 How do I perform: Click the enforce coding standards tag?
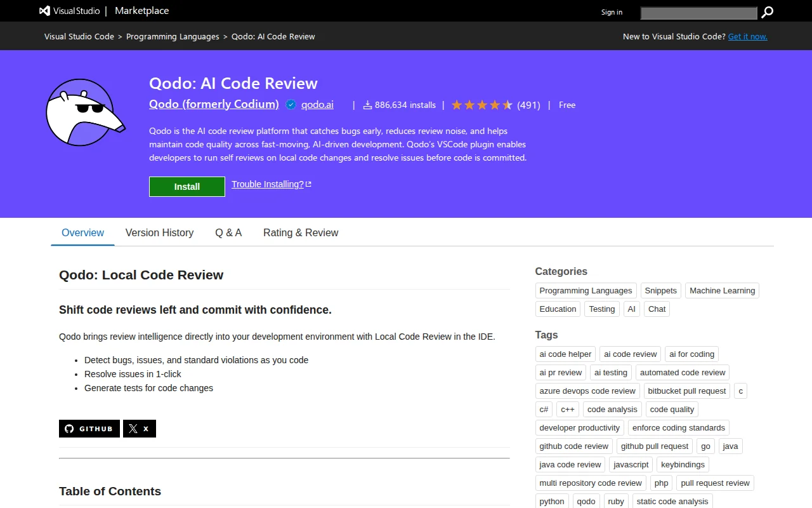click(679, 428)
